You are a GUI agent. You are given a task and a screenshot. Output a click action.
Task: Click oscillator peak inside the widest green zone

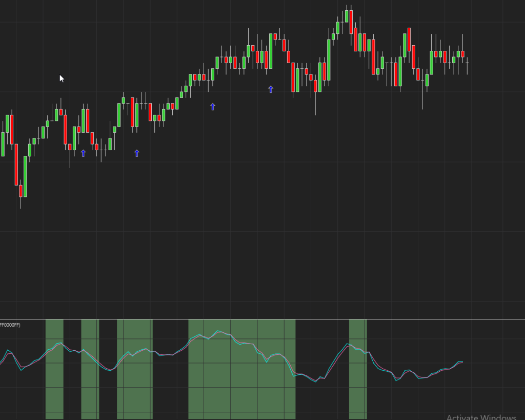click(218, 331)
